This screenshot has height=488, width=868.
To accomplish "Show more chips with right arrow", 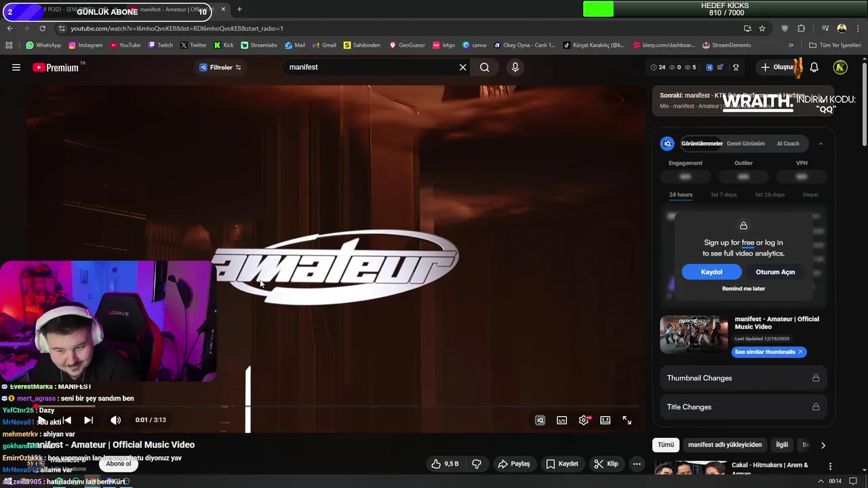I will pyautogui.click(x=823, y=445).
